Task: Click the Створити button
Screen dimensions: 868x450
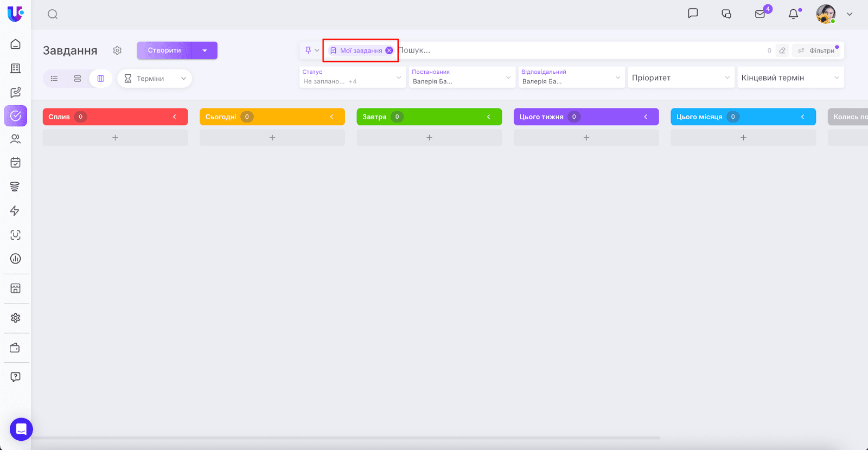Action: (164, 50)
